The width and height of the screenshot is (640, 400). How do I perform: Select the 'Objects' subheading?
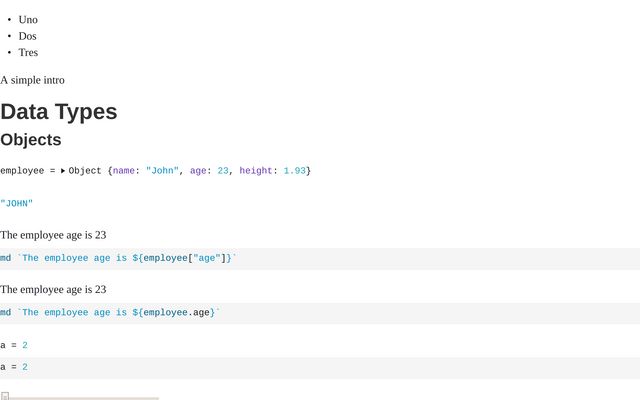(x=31, y=140)
